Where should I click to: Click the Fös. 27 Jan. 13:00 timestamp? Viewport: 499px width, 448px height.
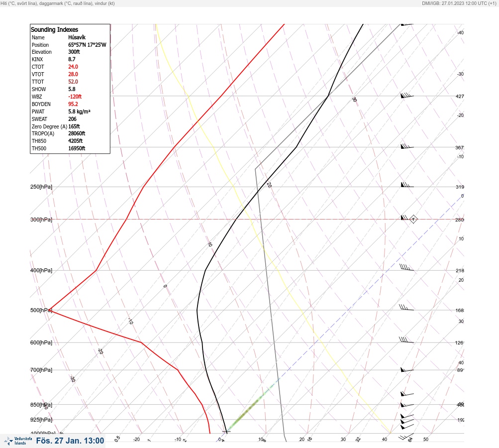[70, 441]
